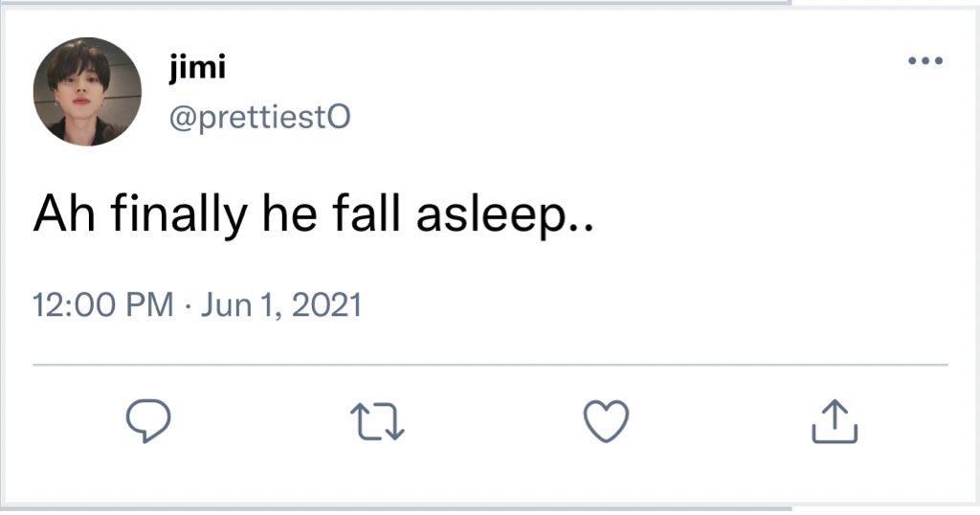Click the 'PM' part of the timestamp

click(149, 305)
